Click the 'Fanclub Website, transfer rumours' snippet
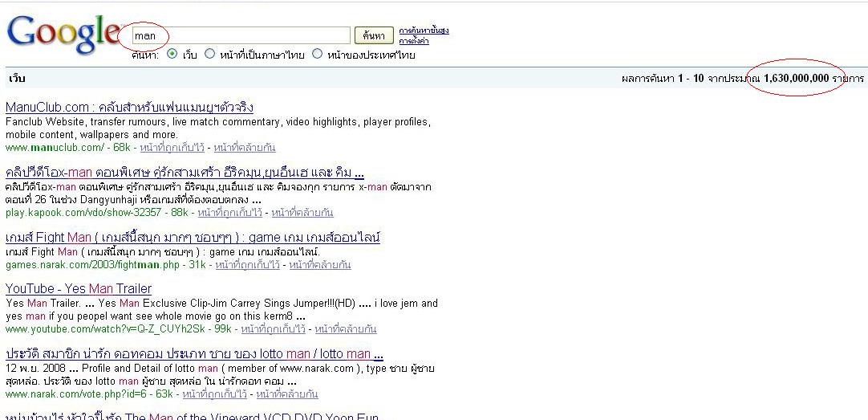Viewport: 868px width, 420px height. 218,128
